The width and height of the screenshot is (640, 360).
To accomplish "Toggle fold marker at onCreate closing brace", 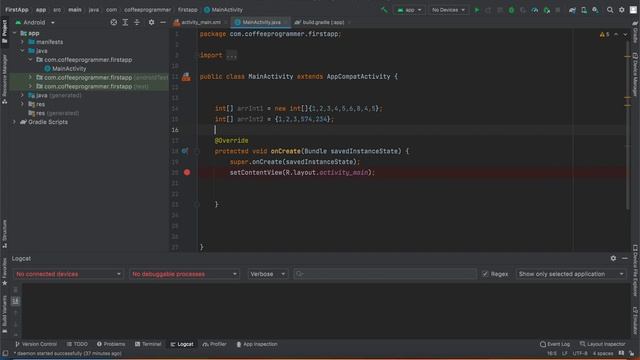I will [197, 204].
